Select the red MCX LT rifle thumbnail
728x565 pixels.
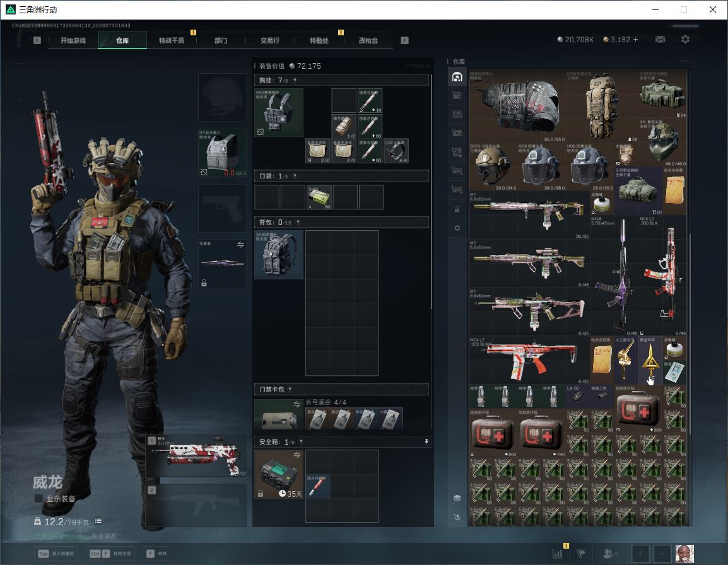(529, 360)
